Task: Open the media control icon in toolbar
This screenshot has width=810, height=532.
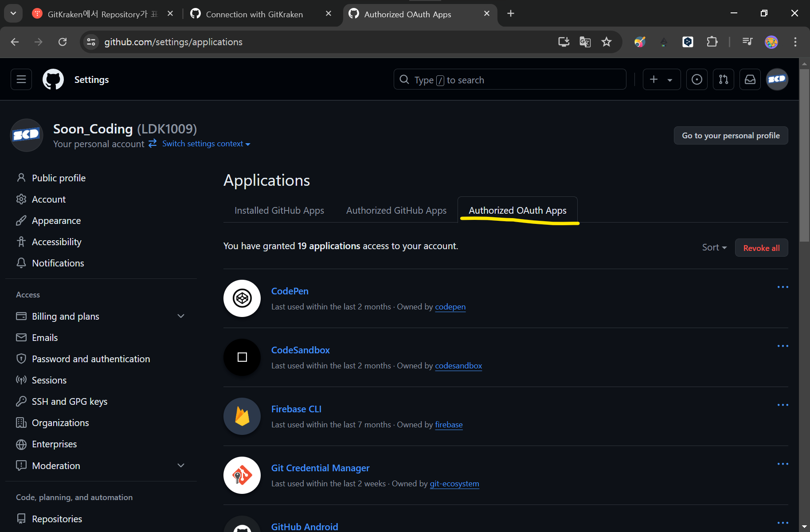Action: tap(747, 42)
